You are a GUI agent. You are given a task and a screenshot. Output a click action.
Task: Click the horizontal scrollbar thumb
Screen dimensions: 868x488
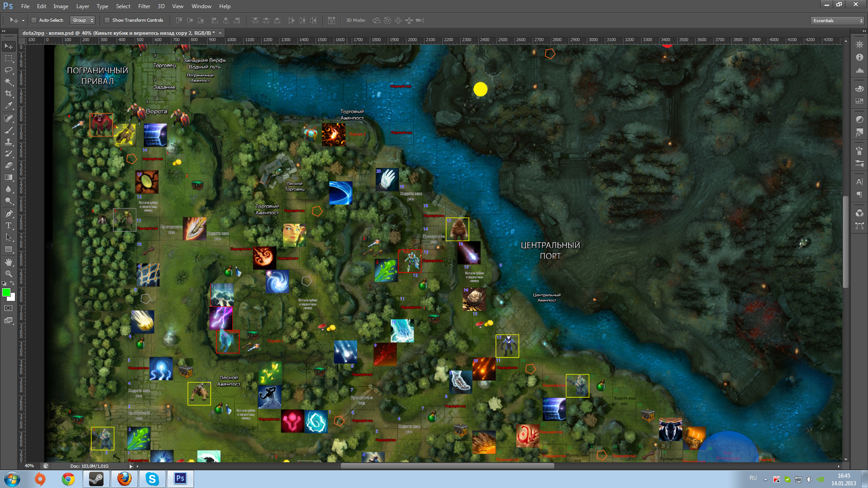click(447, 466)
